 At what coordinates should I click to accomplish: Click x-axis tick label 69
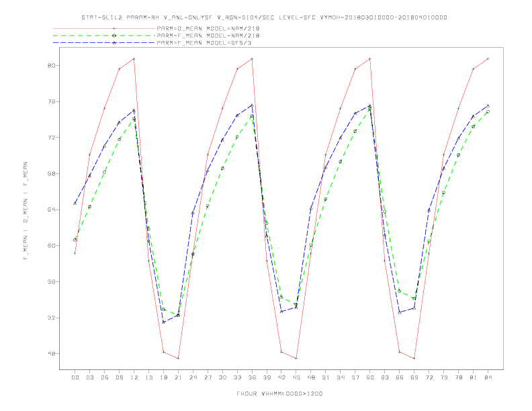pos(414,377)
